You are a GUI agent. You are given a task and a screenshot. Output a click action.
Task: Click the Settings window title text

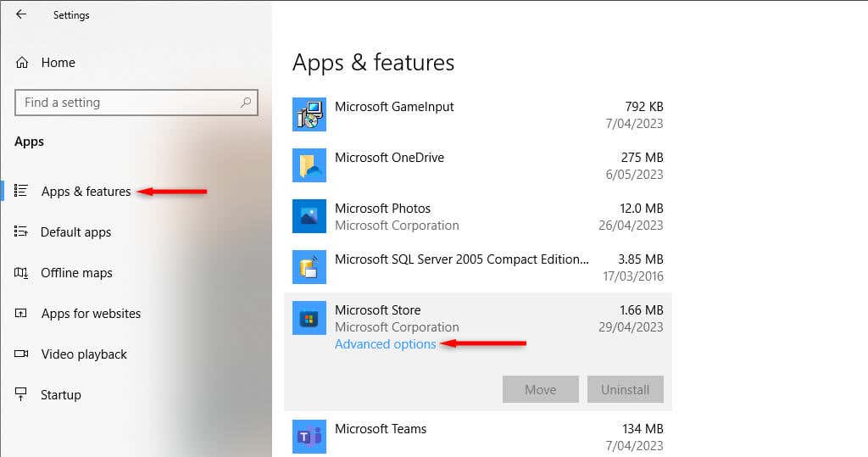(x=71, y=15)
